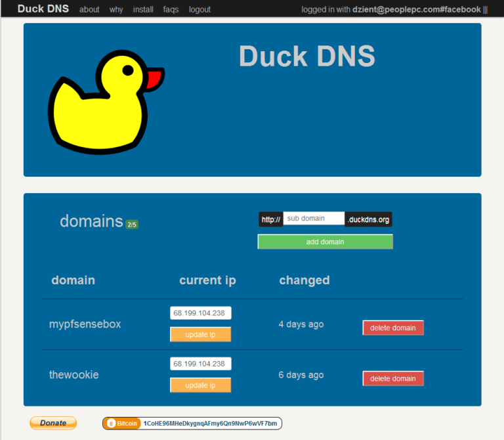Open the about page
504x440 pixels.
coord(89,10)
